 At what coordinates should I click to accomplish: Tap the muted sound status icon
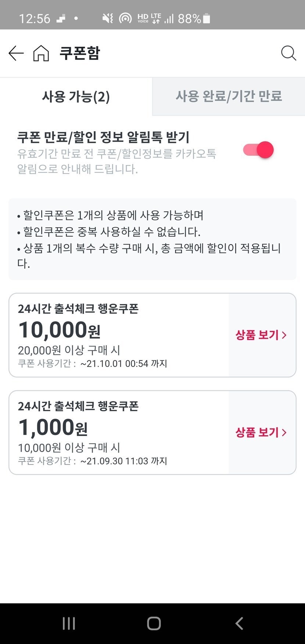click(x=108, y=18)
